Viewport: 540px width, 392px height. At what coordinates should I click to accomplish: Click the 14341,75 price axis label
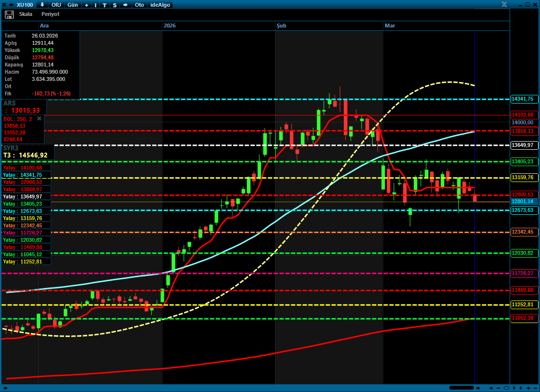click(x=524, y=99)
